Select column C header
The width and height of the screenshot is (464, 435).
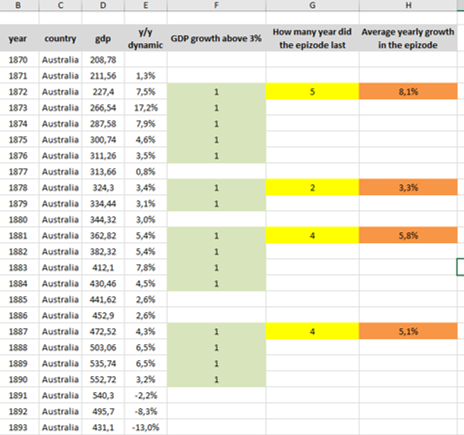(60, 5)
